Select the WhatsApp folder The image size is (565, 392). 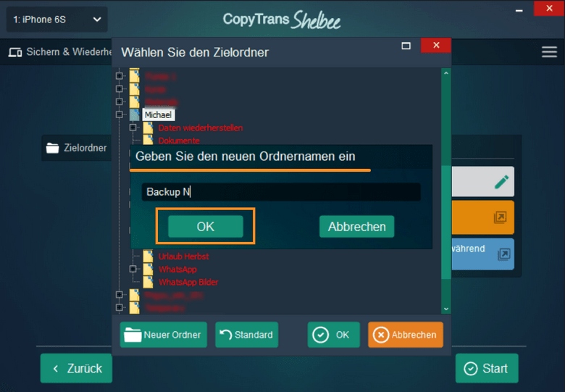pos(177,269)
